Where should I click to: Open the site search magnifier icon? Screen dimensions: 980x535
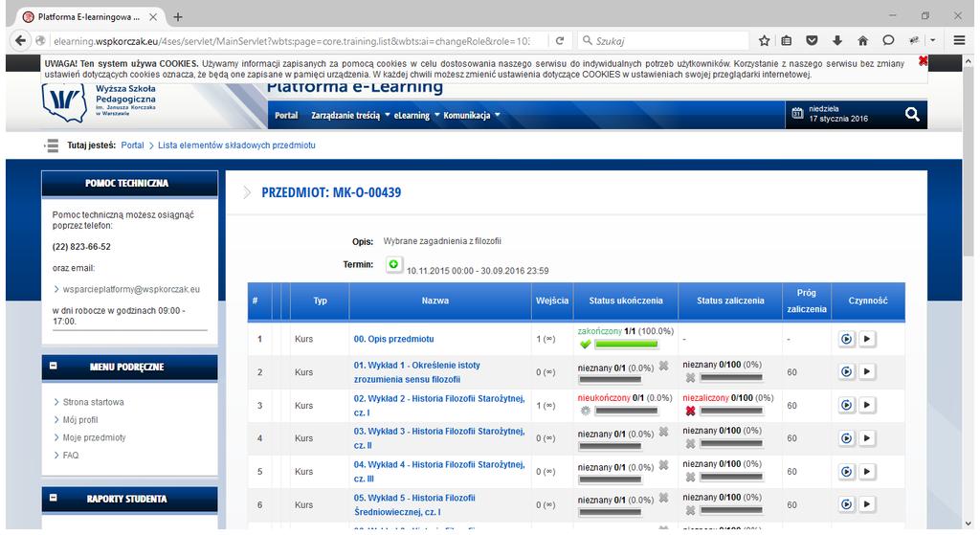click(912, 115)
